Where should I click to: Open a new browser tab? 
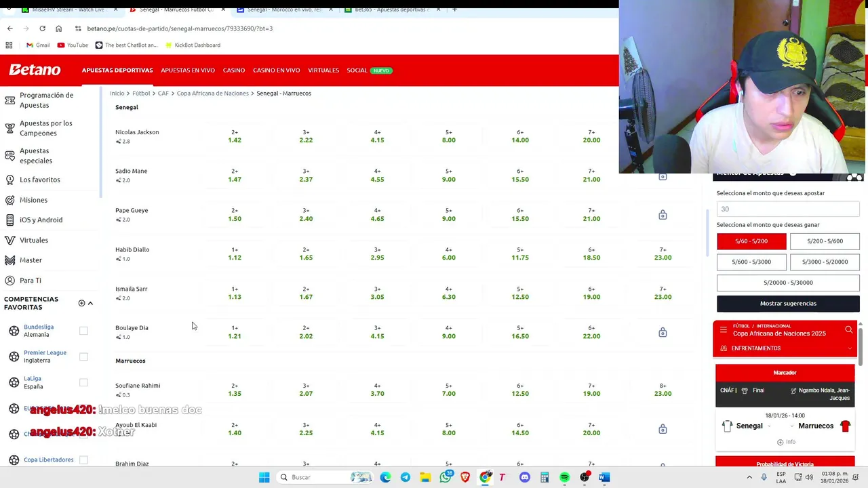point(454,9)
